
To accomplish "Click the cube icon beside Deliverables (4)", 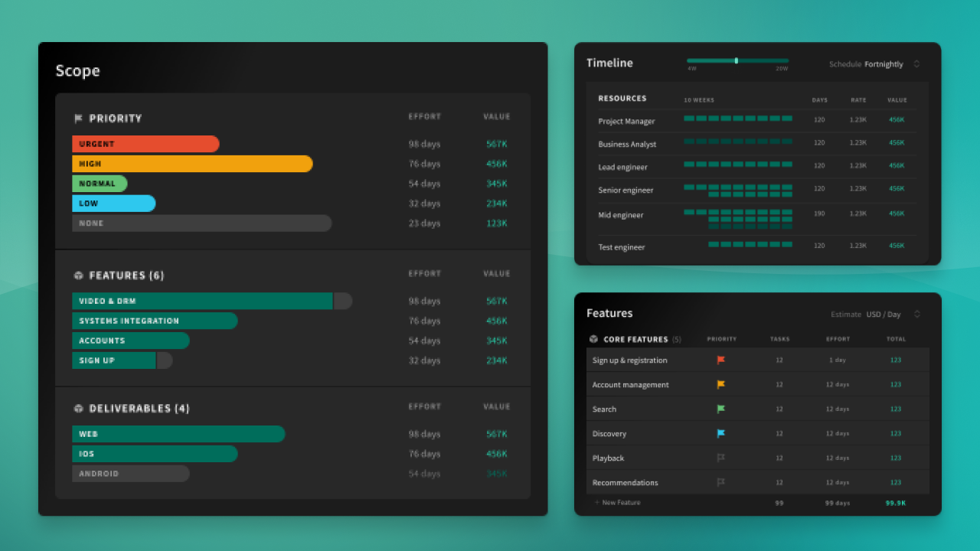I will 78,409.
